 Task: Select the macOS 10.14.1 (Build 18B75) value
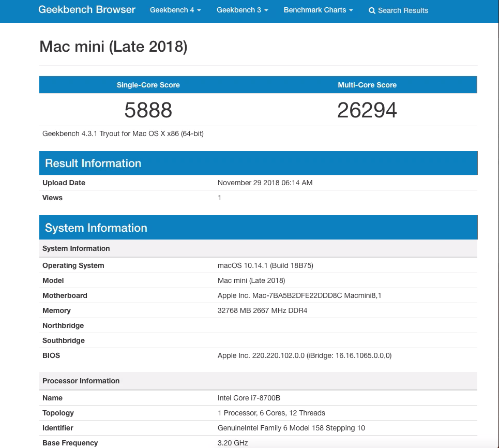tap(265, 265)
